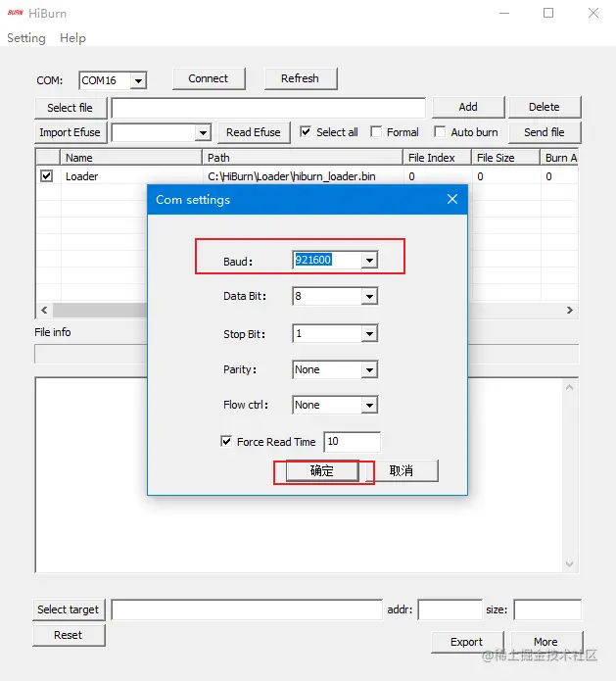Viewport: 616px width, 681px height.
Task: Open the Setting menu
Action: pyautogui.click(x=26, y=38)
